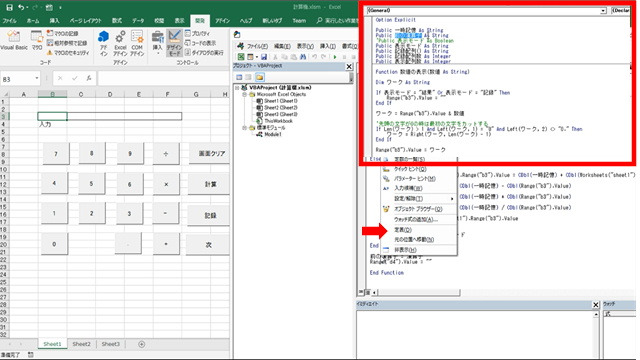Open the ファイル ribbon tab

click(9, 20)
